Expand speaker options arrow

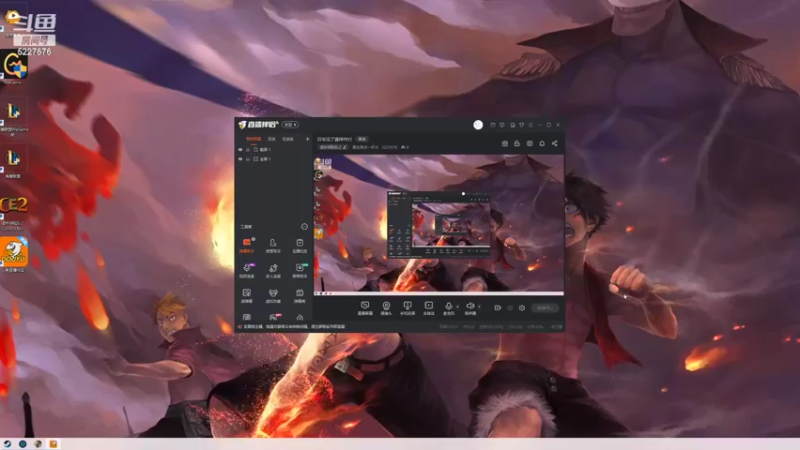(x=479, y=307)
